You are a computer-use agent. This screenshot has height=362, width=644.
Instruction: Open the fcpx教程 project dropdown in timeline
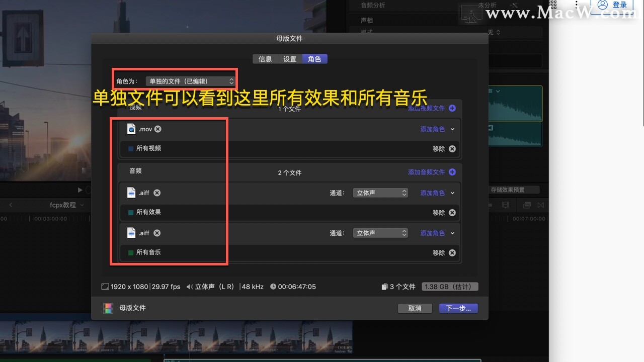[x=67, y=205]
